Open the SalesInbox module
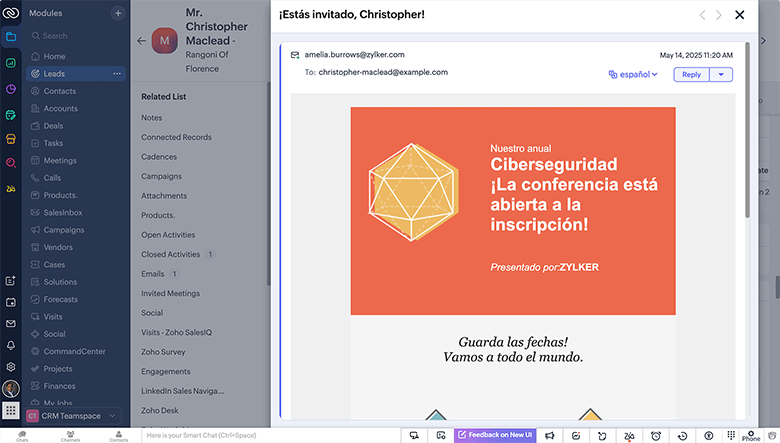This screenshot has height=443, width=780. [63, 212]
